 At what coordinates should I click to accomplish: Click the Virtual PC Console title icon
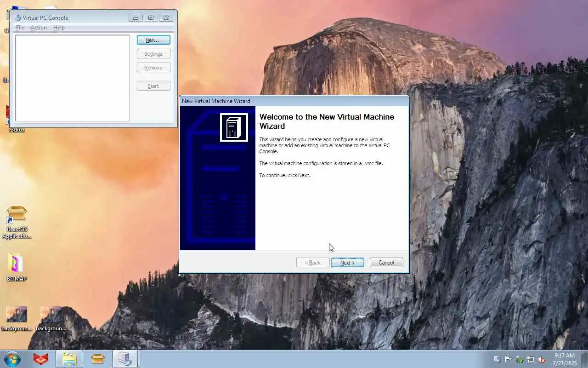(17, 17)
